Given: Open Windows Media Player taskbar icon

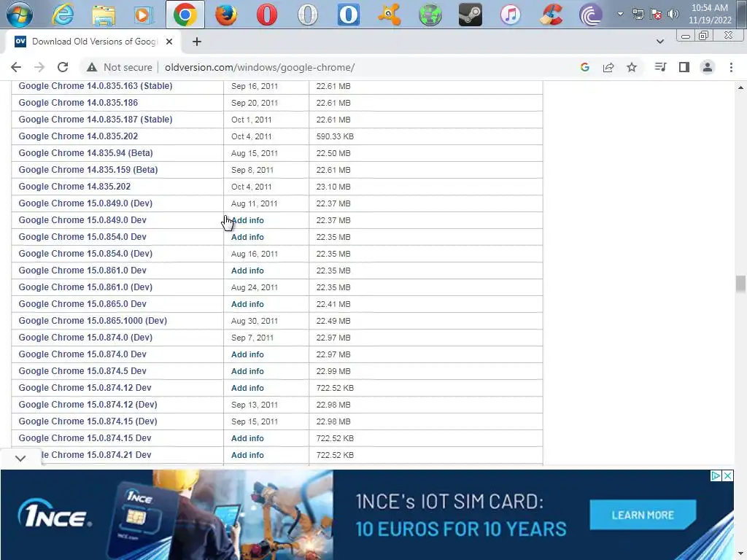Looking at the screenshot, I should [x=144, y=15].
